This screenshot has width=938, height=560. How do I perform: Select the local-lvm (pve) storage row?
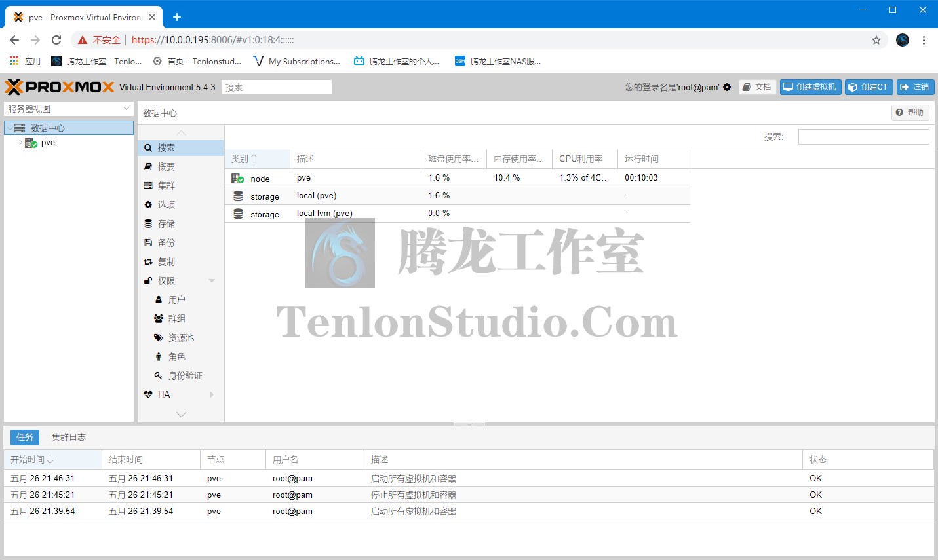pyautogui.click(x=458, y=214)
